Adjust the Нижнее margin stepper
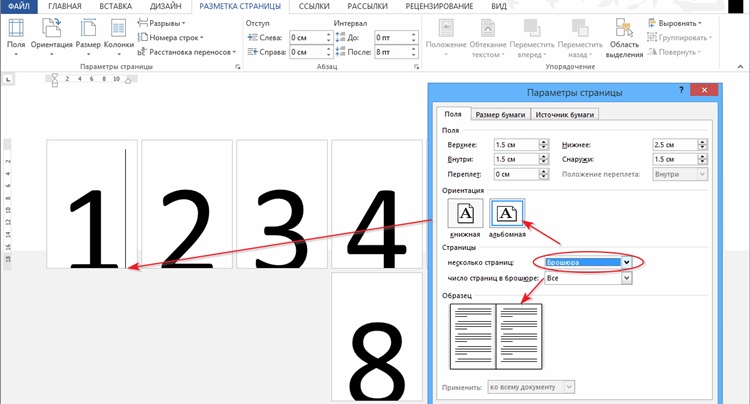Viewport: 750px width, 404px height. pyautogui.click(x=702, y=144)
